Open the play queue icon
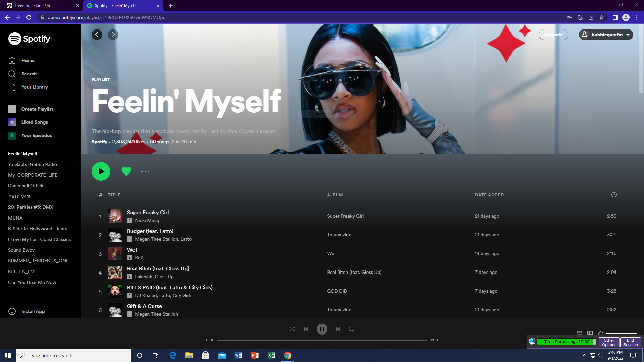Viewport: 644px width, 362px height. 579,333
